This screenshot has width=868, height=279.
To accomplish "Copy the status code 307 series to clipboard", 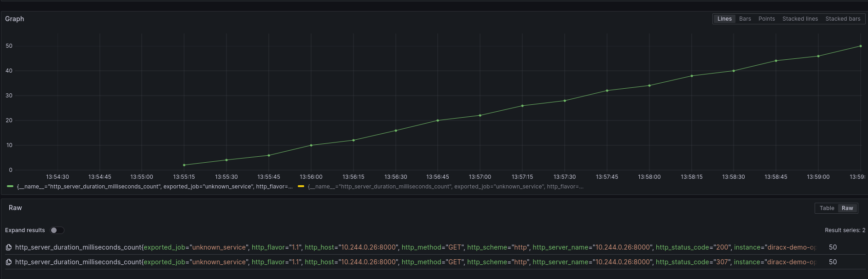I will pos(8,262).
